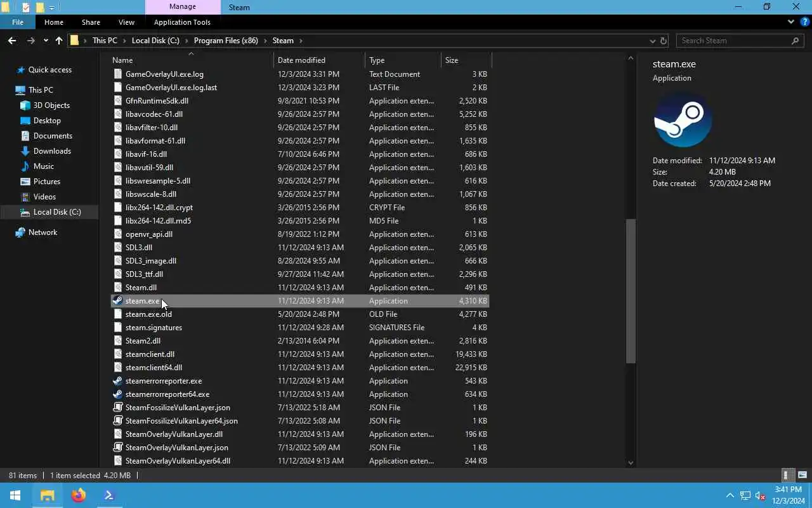Switch to the View ribbon tab

click(x=126, y=22)
